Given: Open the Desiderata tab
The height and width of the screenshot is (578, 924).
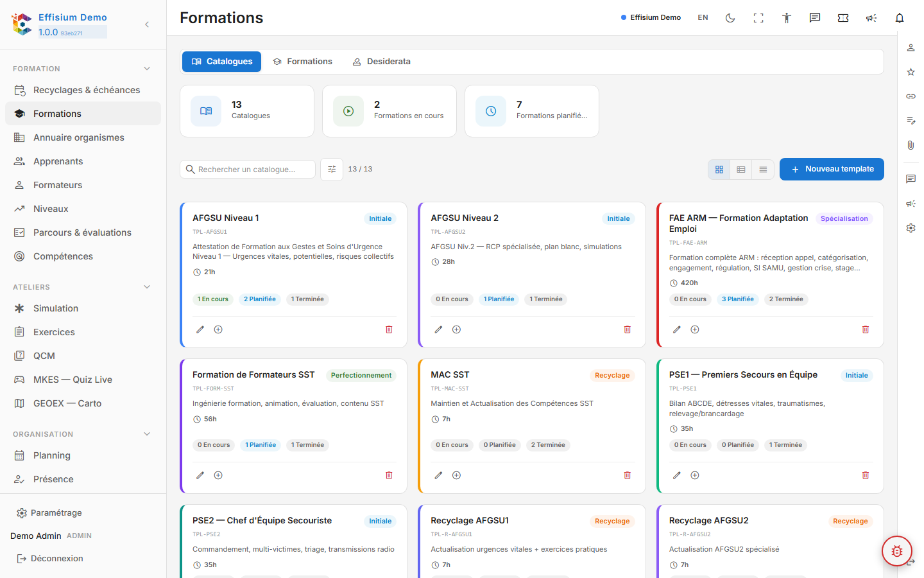Looking at the screenshot, I should [381, 62].
